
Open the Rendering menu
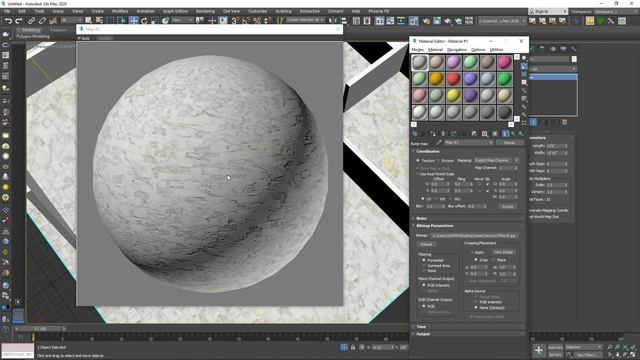click(205, 11)
